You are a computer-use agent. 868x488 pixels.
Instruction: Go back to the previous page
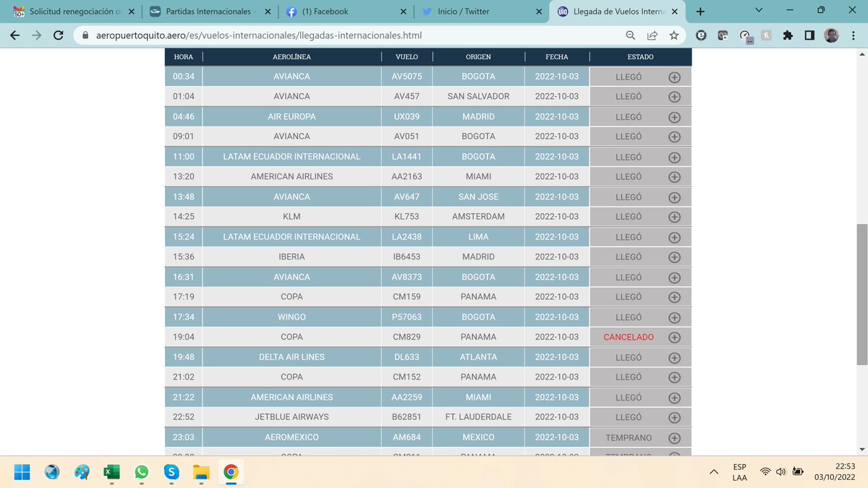pyautogui.click(x=15, y=35)
